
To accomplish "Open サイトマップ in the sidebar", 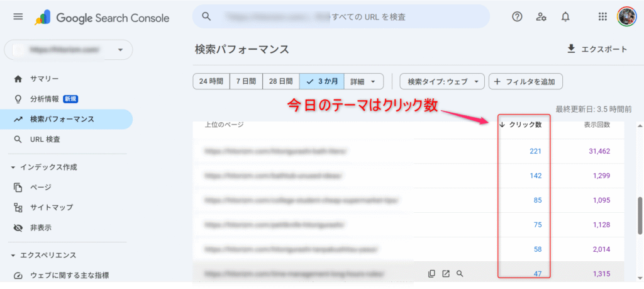I will [x=52, y=207].
